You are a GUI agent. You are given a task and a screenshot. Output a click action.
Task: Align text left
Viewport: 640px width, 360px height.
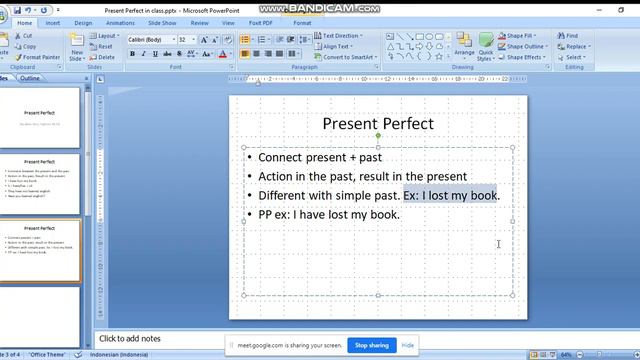tap(245, 54)
